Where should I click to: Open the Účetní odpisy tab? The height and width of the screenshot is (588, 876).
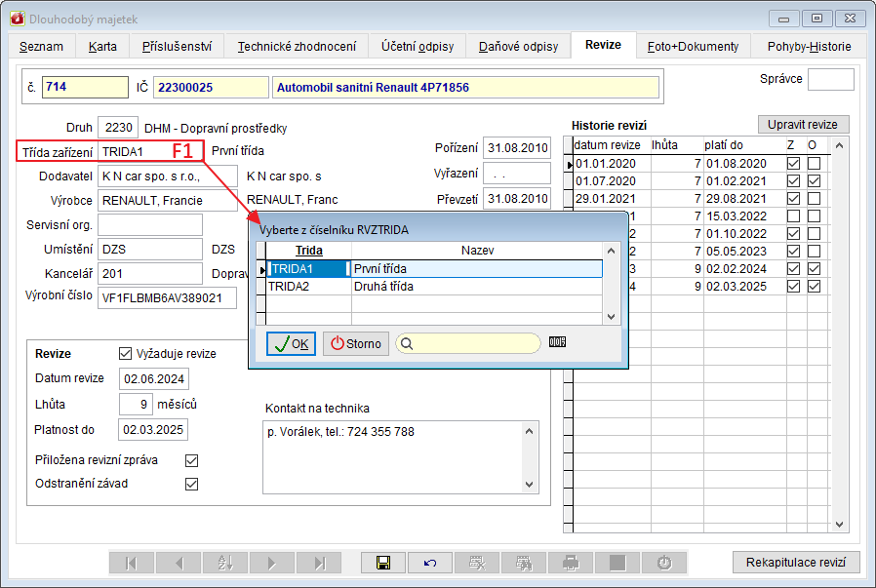(418, 47)
